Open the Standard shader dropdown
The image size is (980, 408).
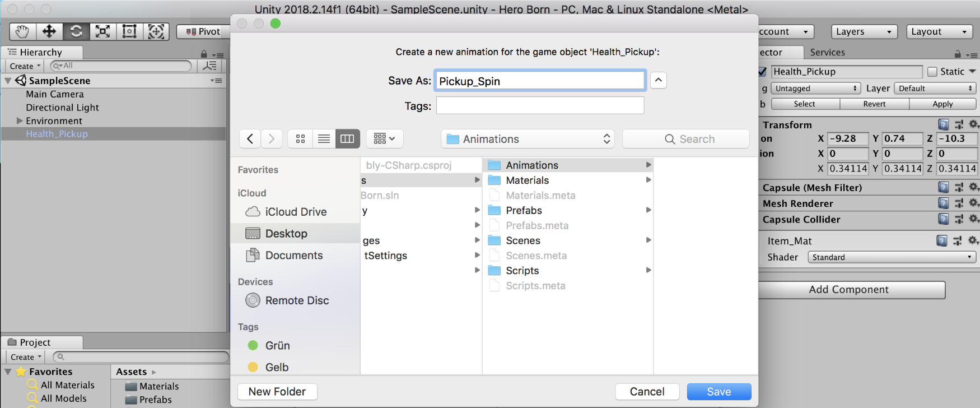[x=892, y=257]
